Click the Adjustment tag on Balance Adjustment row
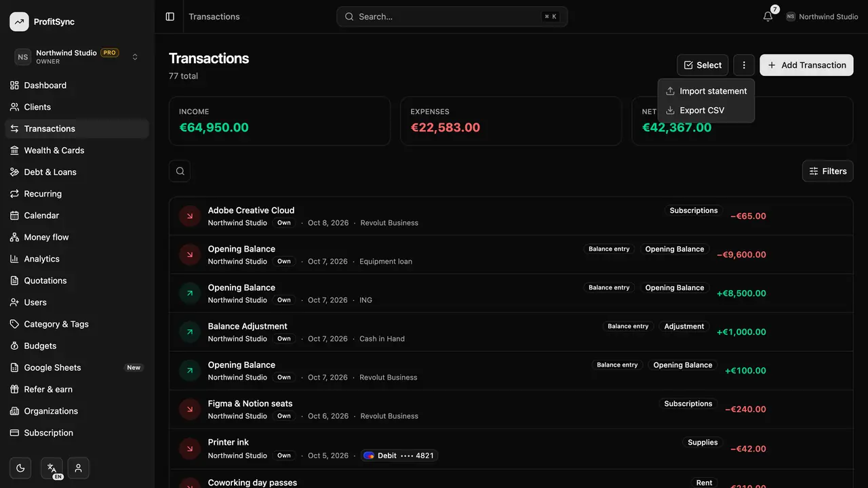Viewport: 868px width, 488px height. [684, 327]
